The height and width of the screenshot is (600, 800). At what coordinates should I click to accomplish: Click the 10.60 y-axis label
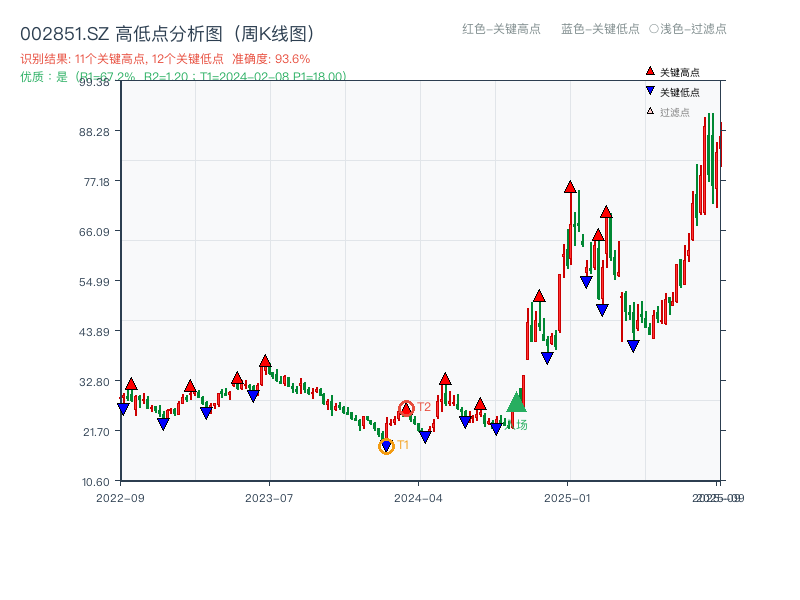click(95, 482)
